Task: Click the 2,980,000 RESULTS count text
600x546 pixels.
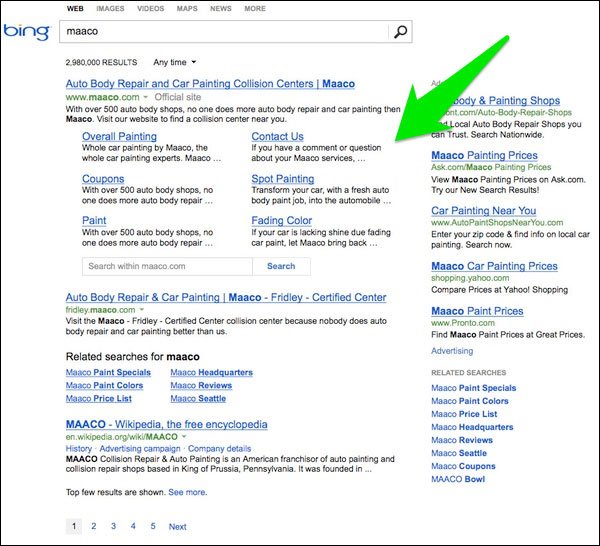Action: tap(101, 62)
